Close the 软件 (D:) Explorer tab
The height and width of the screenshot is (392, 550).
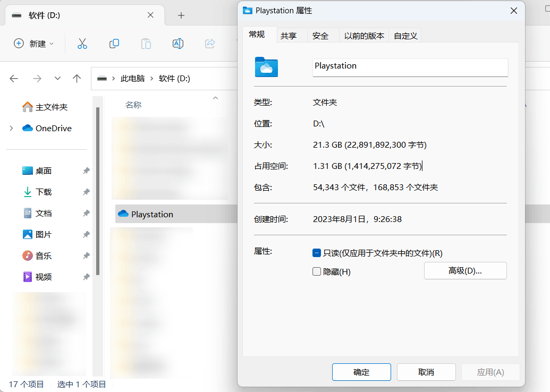[150, 15]
